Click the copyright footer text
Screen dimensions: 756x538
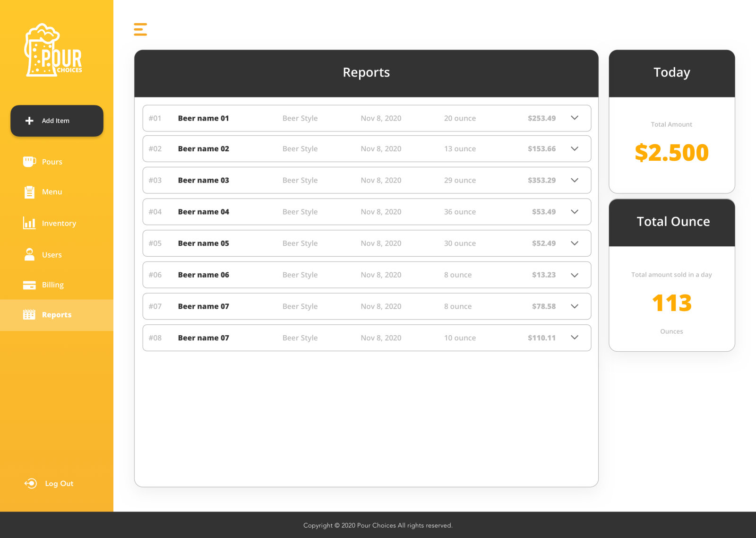tap(378, 525)
